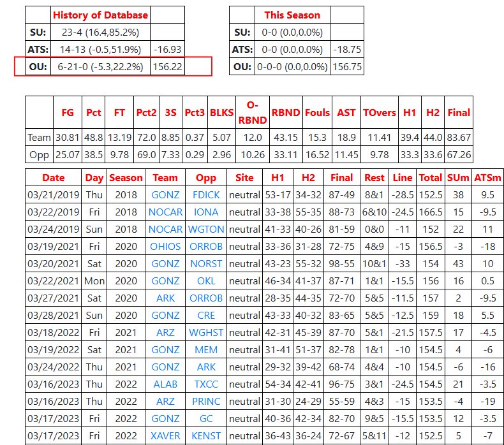Screen dimensions: 504x445
Task: Open GONZ team link in 03/28/2021 row
Action: coord(165,315)
